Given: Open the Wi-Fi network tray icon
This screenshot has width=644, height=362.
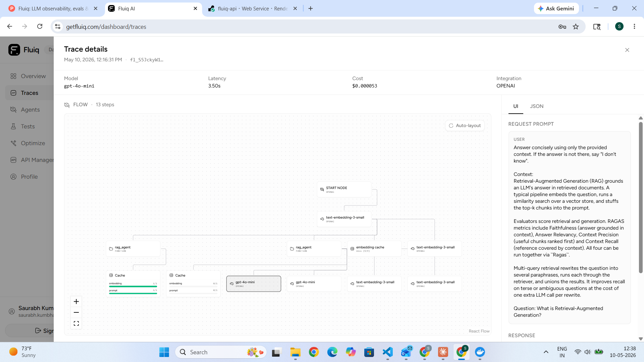Looking at the screenshot, I should pyautogui.click(x=578, y=352).
